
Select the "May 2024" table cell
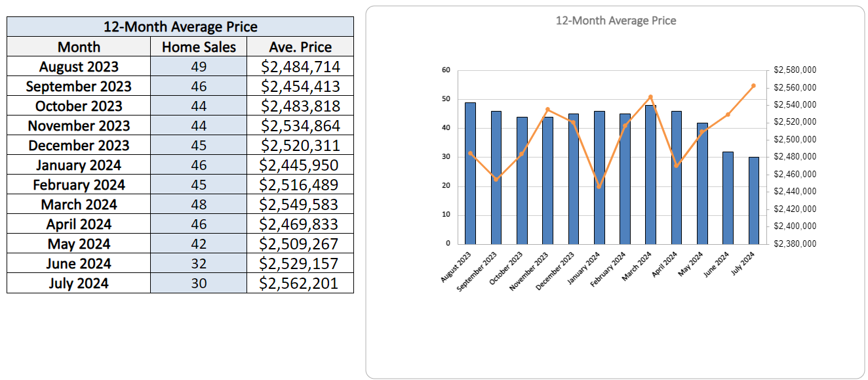pos(79,243)
